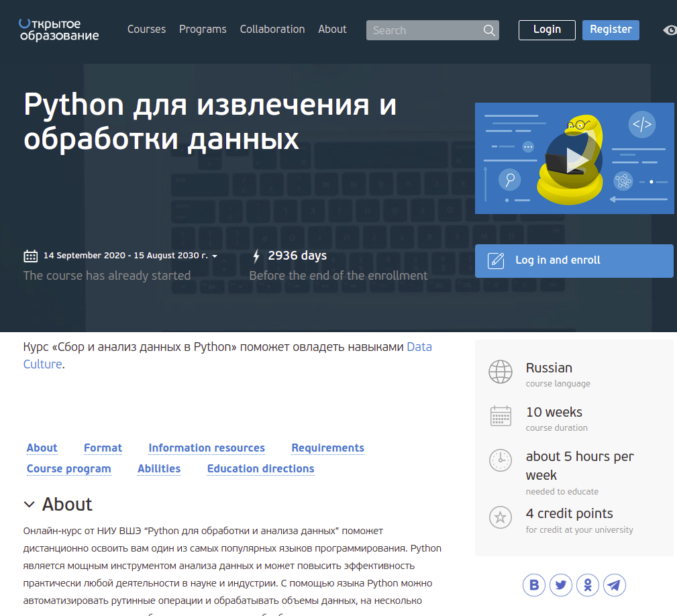The height and width of the screenshot is (616, 677).
Task: Click the course title heading
Action: tap(210, 121)
